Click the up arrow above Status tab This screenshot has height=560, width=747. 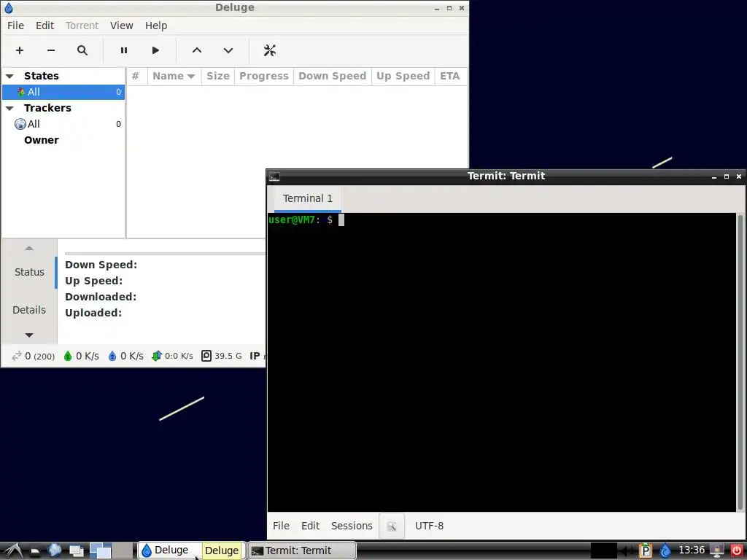click(x=29, y=248)
